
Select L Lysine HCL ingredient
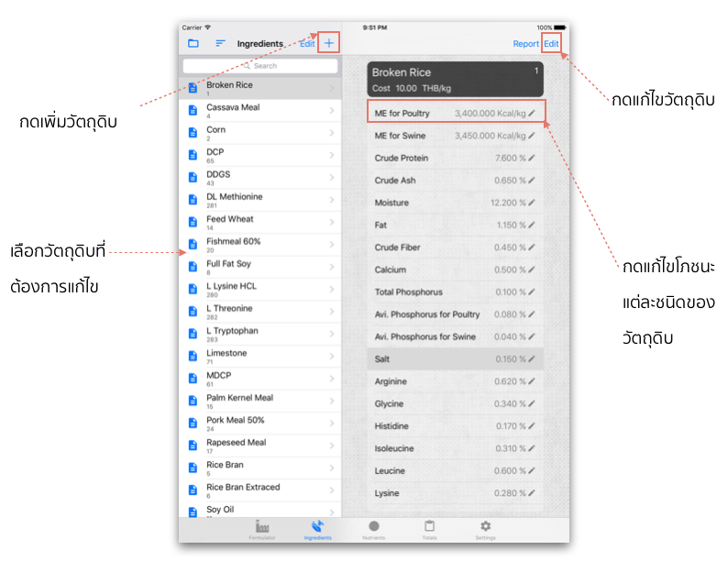[x=260, y=289]
